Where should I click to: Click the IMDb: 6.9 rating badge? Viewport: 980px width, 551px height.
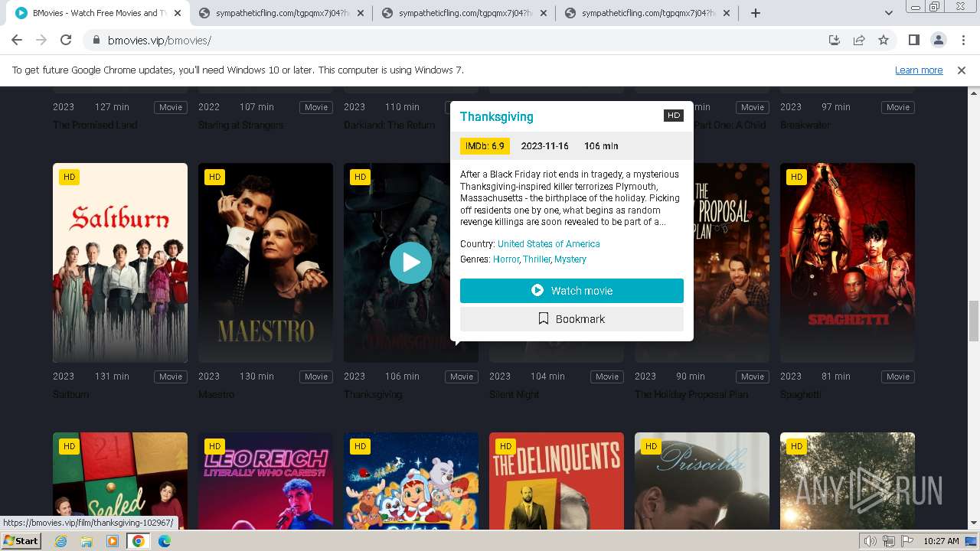click(485, 146)
